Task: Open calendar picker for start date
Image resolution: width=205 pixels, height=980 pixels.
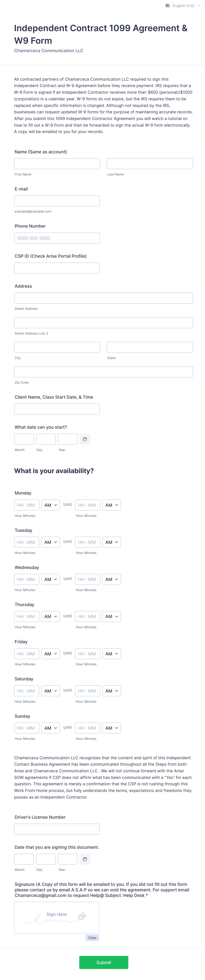Action: pyautogui.click(x=85, y=439)
